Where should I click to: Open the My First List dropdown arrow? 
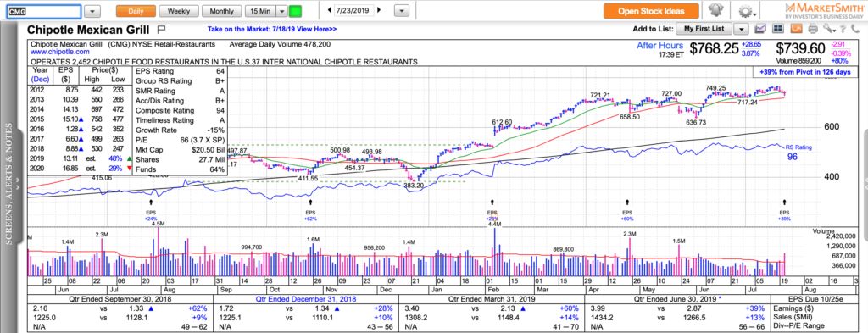click(742, 28)
